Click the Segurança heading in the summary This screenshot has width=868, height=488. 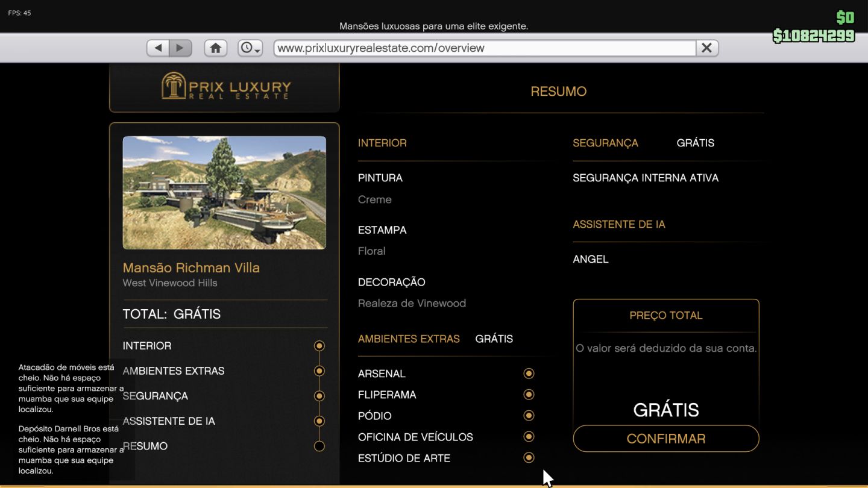[605, 143]
